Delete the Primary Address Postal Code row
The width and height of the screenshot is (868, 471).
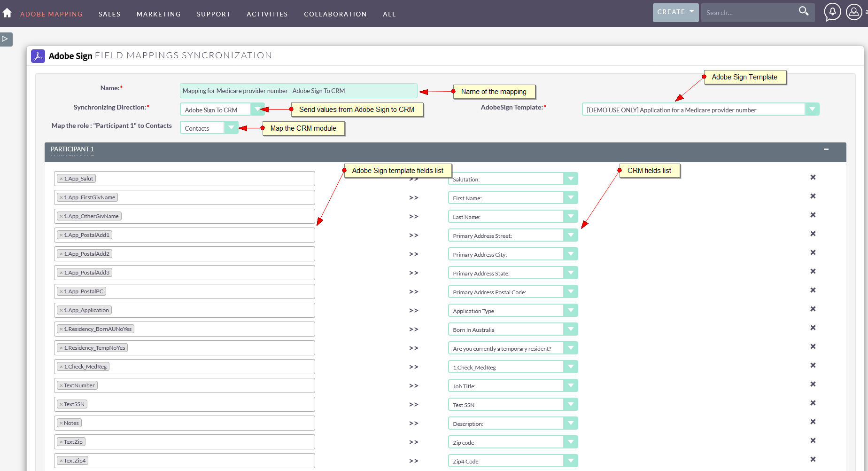[x=813, y=290]
